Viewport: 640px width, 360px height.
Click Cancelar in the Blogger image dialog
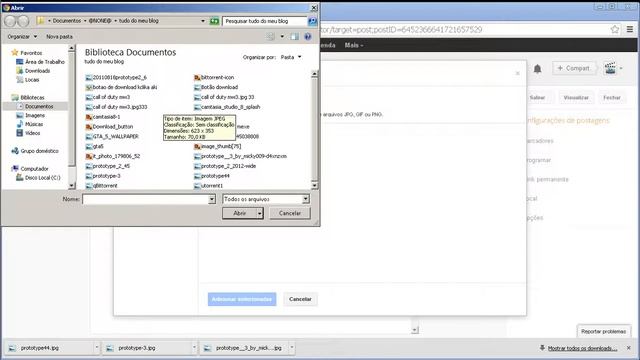[300, 299]
